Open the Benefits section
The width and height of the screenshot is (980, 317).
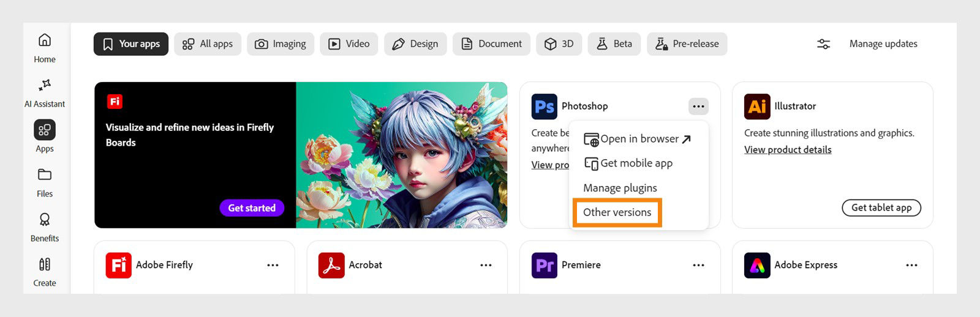click(45, 227)
